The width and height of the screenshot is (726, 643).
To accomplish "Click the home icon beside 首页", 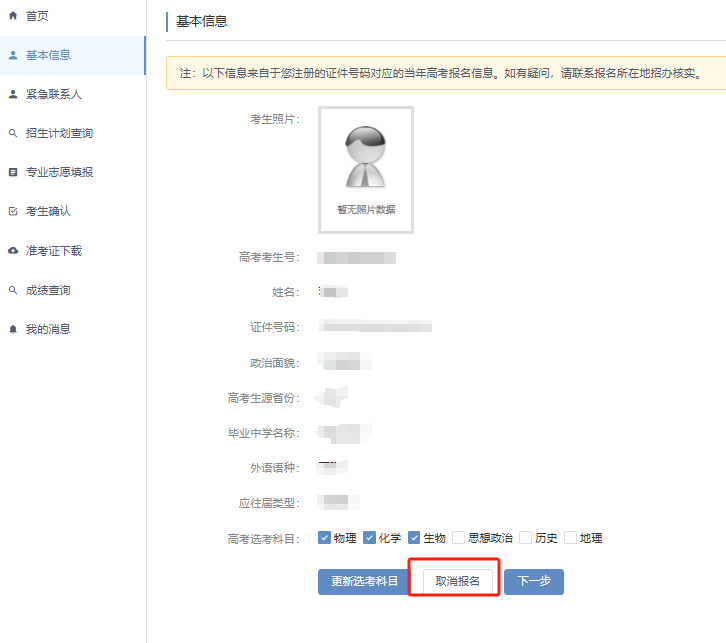I will pos(13,16).
